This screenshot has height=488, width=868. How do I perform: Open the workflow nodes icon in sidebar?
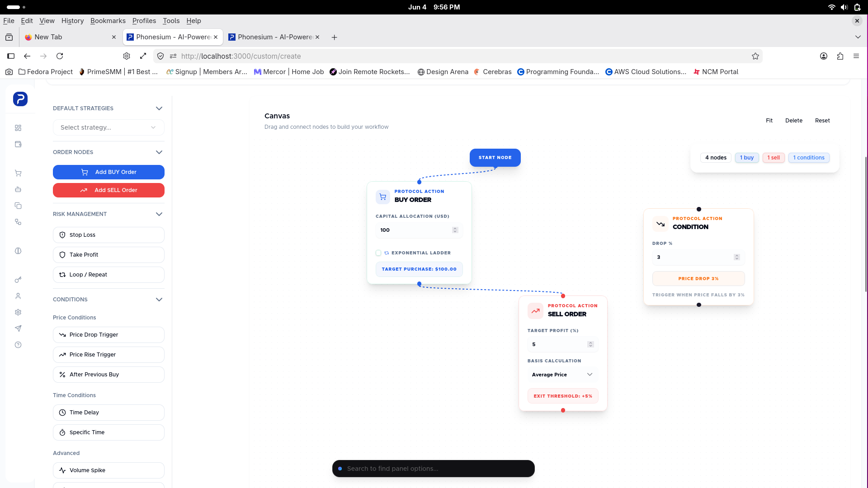18,222
